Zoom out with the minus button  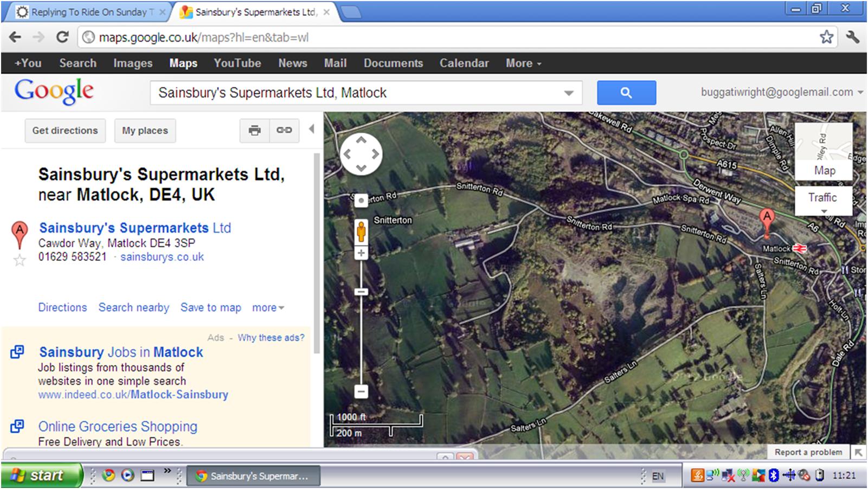361,391
